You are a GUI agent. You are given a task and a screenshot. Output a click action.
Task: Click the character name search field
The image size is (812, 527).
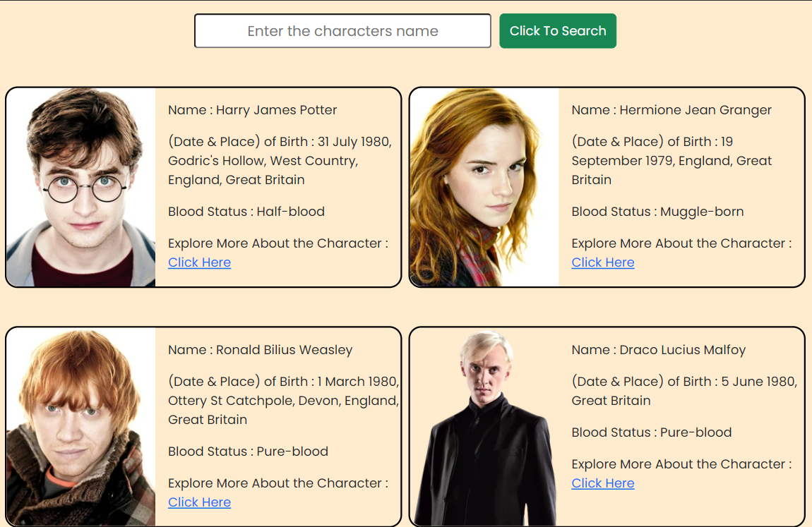point(342,31)
